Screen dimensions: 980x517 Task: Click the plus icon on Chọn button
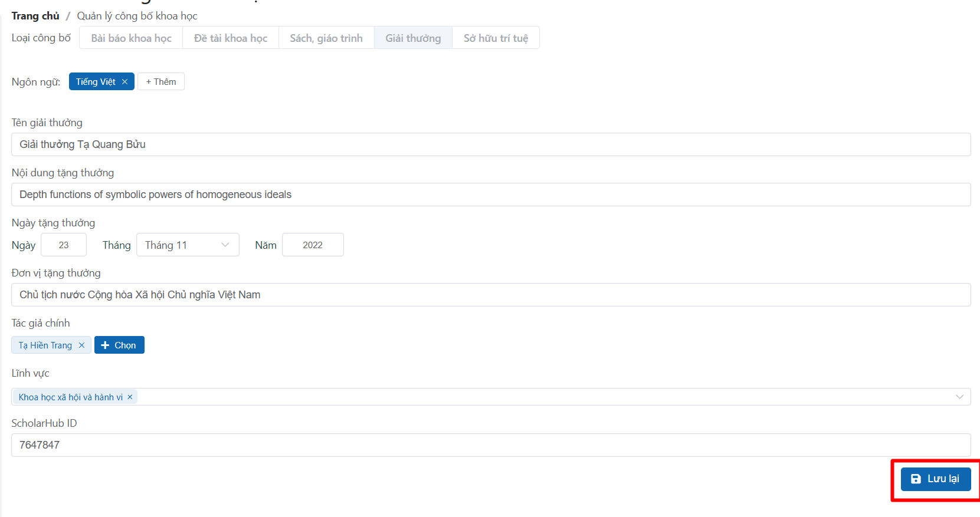105,345
